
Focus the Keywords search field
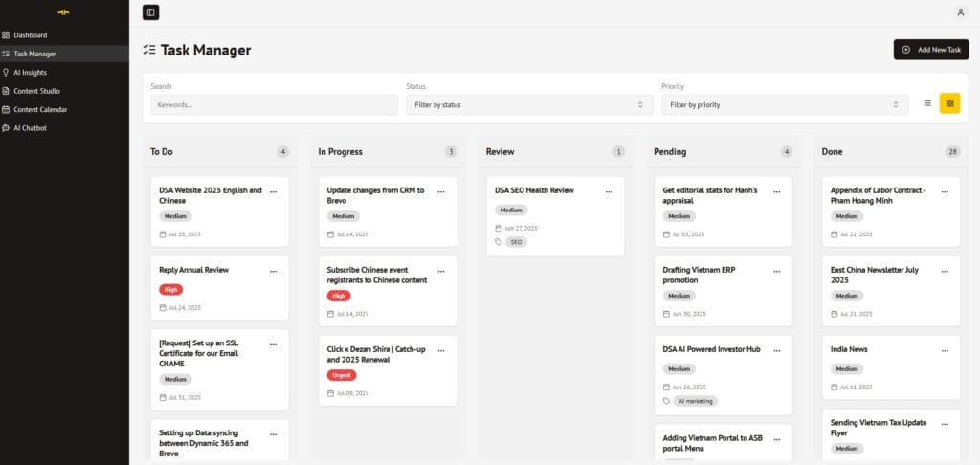[274, 104]
